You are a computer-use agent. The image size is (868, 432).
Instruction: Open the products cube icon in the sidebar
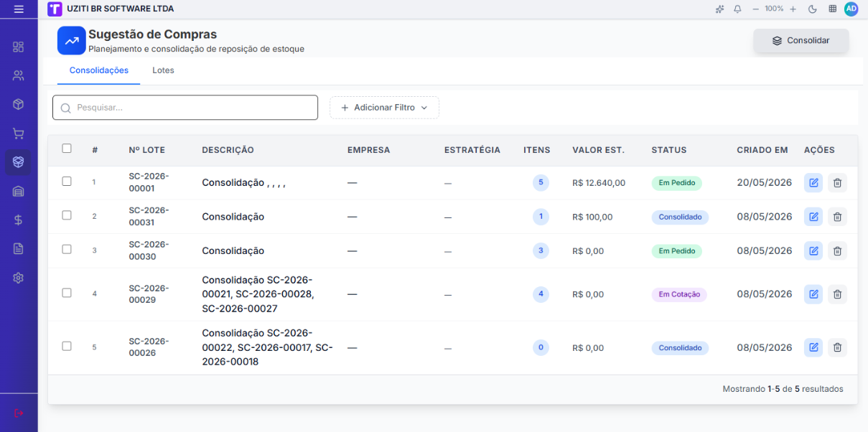pos(19,104)
